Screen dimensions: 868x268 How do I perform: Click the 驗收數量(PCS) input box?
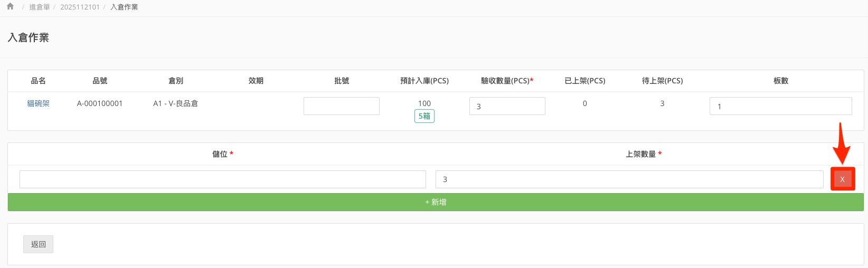point(507,106)
